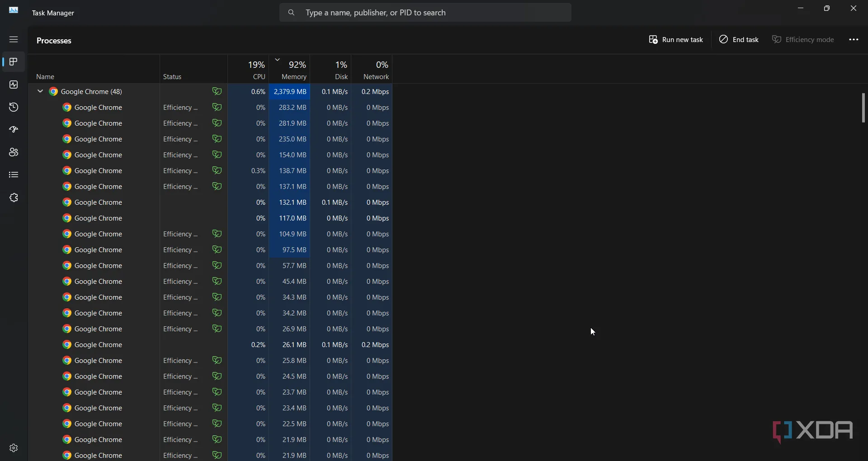Sort processes by Status column
This screenshot has width=868, height=461.
tap(193, 69)
